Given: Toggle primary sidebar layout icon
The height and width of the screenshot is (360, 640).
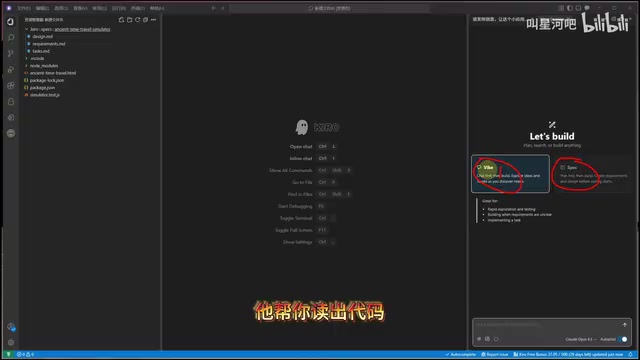Looking at the screenshot, I should pos(570,8).
